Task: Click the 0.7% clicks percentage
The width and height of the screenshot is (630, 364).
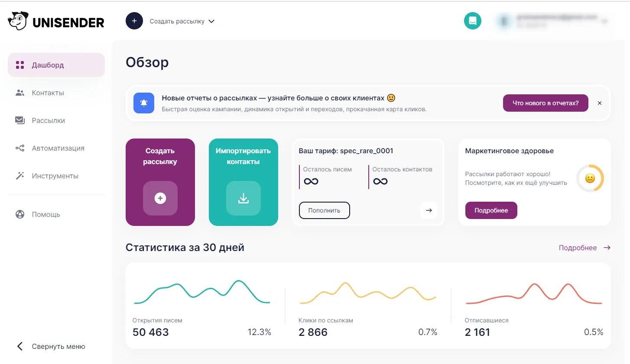Action: [x=428, y=332]
